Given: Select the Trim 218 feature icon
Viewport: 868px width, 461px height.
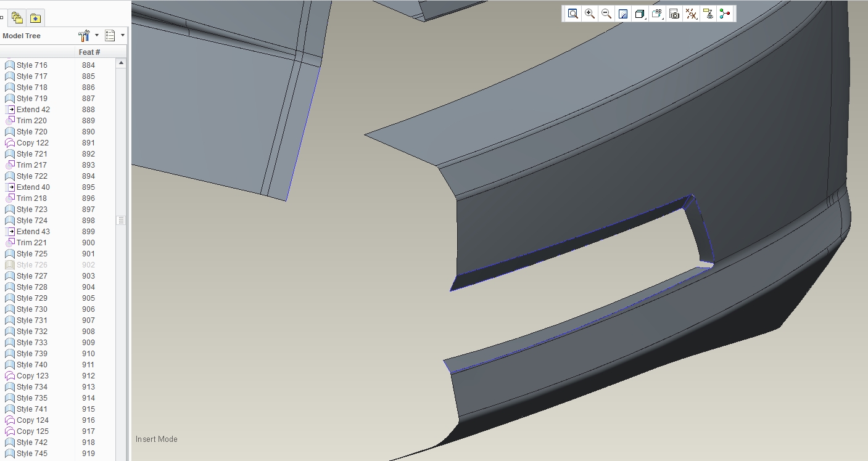Looking at the screenshot, I should tap(10, 198).
